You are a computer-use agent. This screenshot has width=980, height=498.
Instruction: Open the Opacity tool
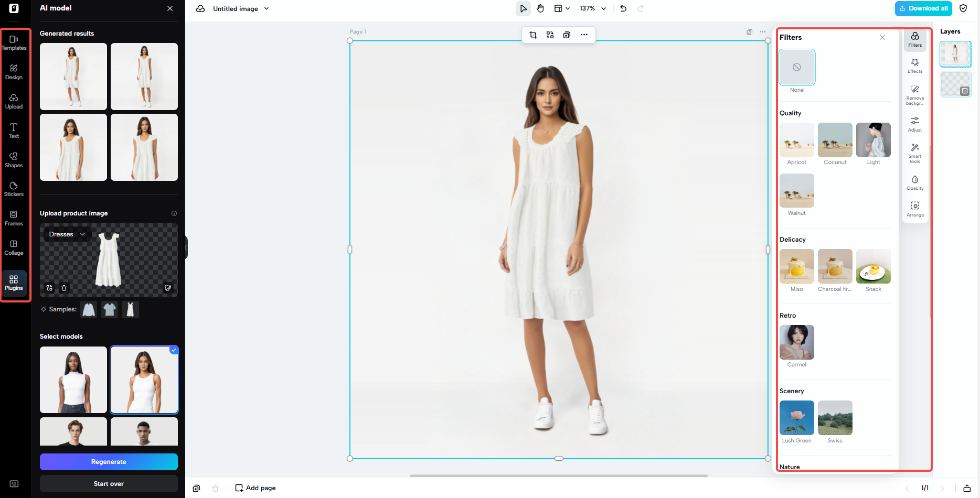915,182
